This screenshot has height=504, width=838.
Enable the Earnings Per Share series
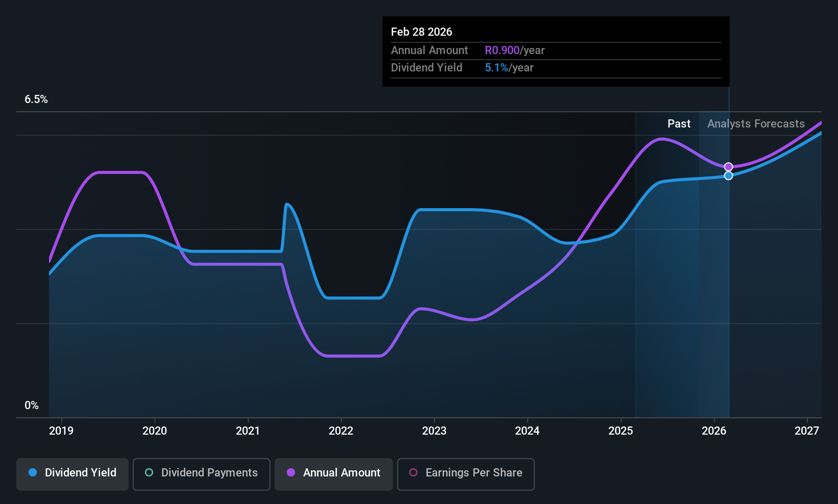pos(466,474)
